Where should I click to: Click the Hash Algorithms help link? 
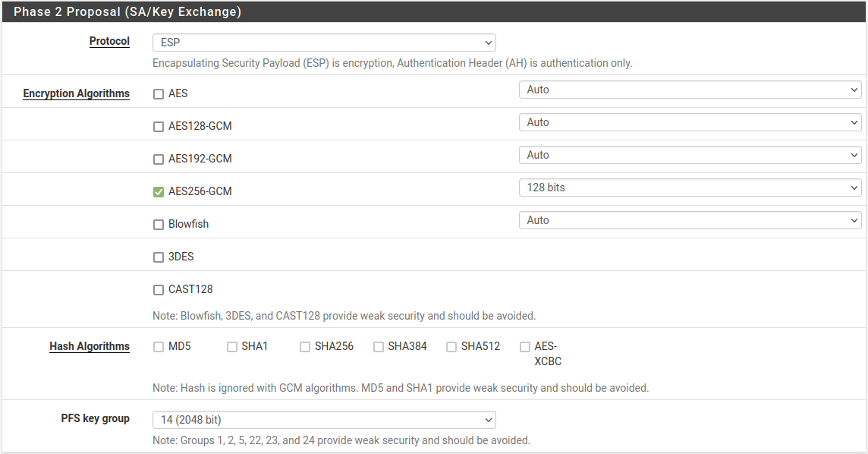pyautogui.click(x=90, y=346)
